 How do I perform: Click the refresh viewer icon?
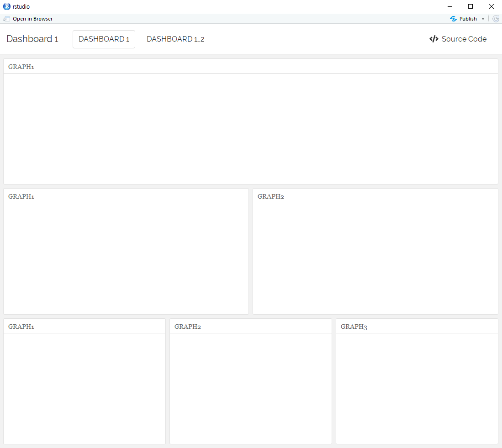tap(496, 19)
